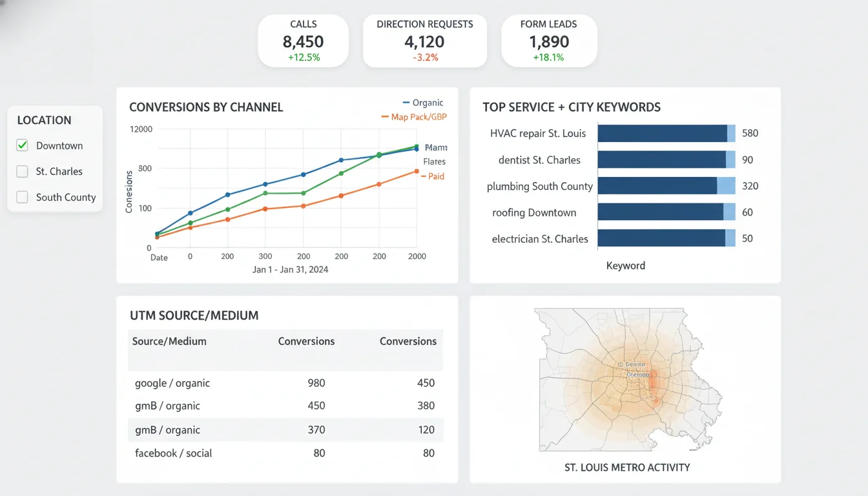The height and width of the screenshot is (496, 868).
Task: Click the Location filter heading
Action: point(44,120)
